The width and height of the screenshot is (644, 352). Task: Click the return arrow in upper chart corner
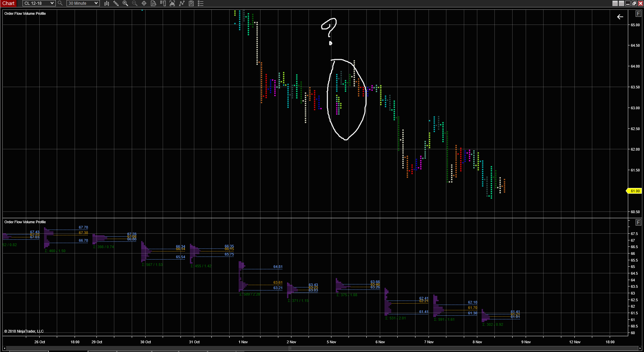[620, 17]
